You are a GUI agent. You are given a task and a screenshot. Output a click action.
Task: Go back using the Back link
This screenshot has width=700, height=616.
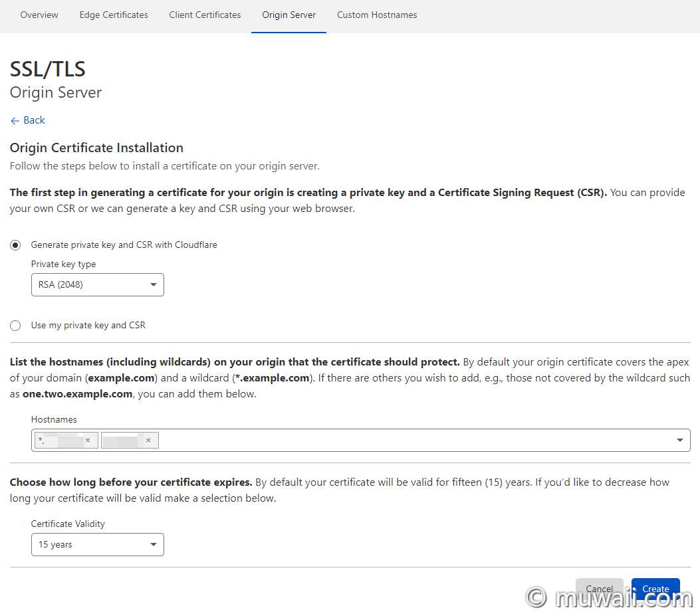28,120
